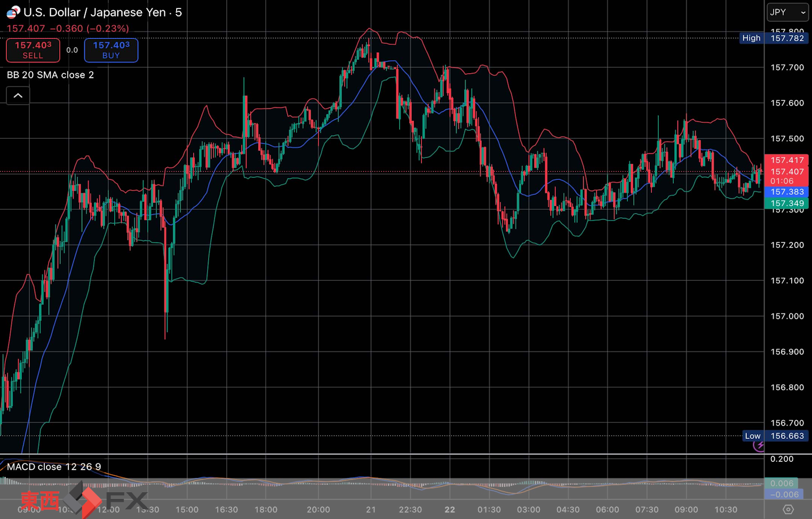Click the 0.0 spread value between buttons
The width and height of the screenshot is (812, 519).
coord(72,50)
